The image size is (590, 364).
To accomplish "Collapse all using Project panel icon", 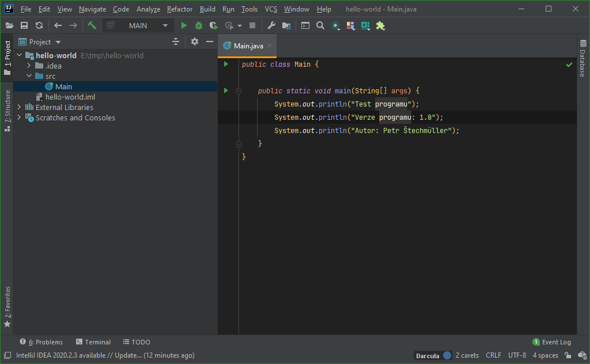I will click(x=176, y=41).
